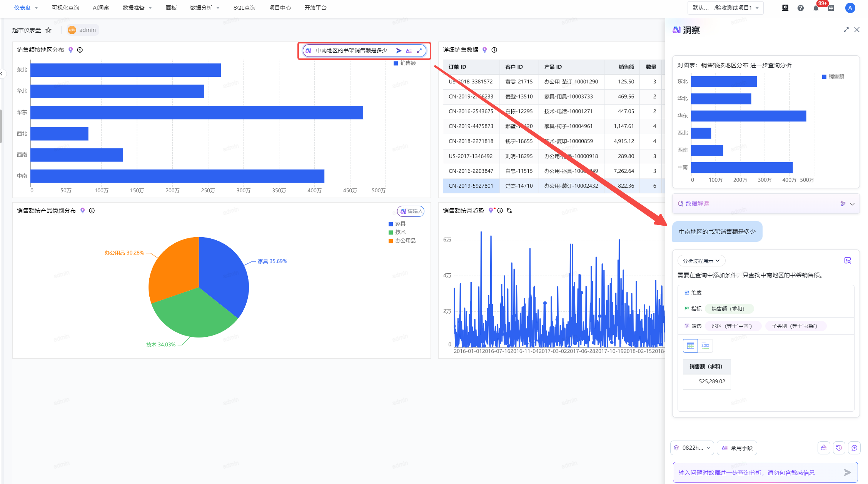The image size is (868, 484).
Task: Open info icon beside 销售额按地区分布 title
Action: (x=80, y=50)
